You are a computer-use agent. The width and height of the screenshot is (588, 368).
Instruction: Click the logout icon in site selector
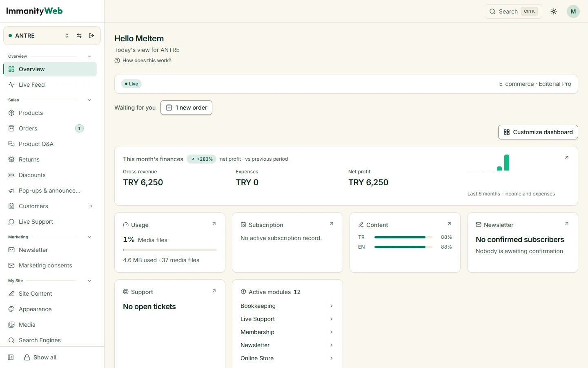click(91, 36)
